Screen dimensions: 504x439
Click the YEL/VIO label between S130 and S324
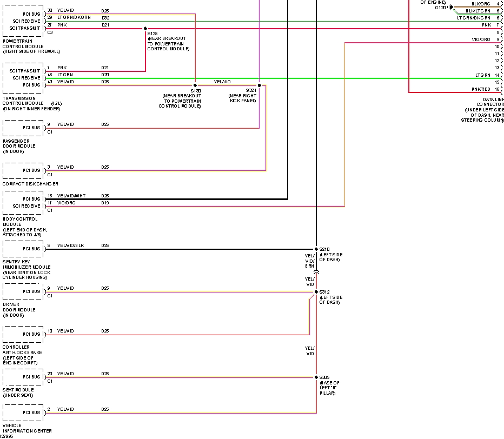(x=222, y=82)
